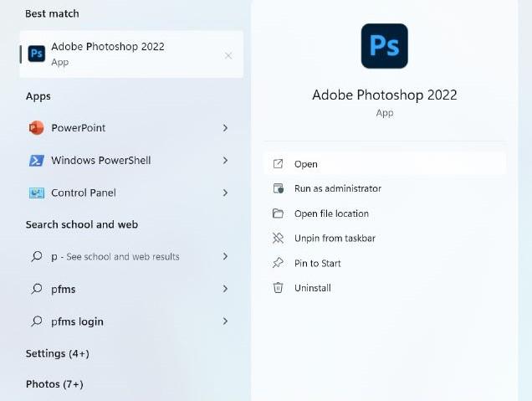Dismiss the Adobe Photoshop 2022 best match
Screen dimensions: 532x401
[228, 55]
